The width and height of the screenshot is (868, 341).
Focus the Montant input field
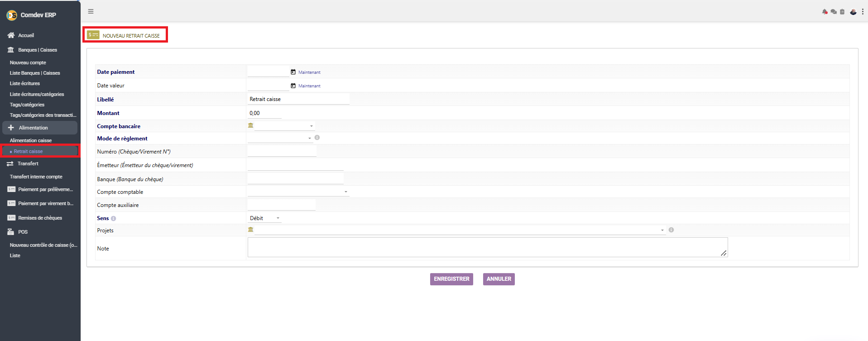tap(264, 113)
